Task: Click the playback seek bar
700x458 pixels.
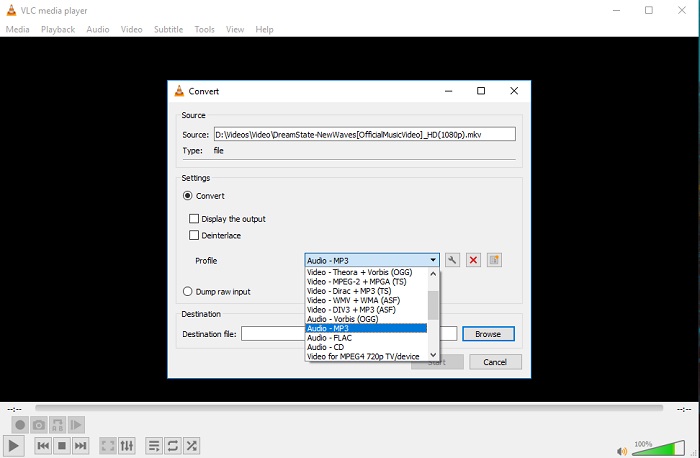Action: 349,408
